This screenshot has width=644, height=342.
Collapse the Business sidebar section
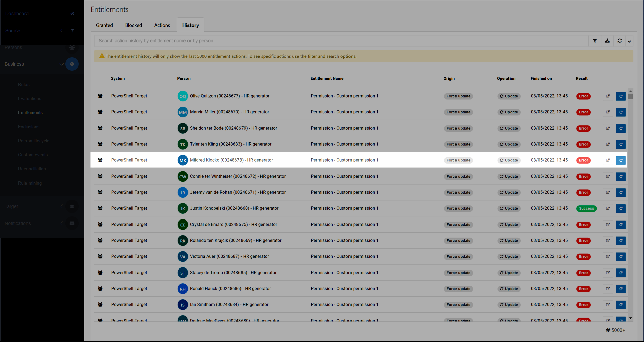[x=61, y=64]
